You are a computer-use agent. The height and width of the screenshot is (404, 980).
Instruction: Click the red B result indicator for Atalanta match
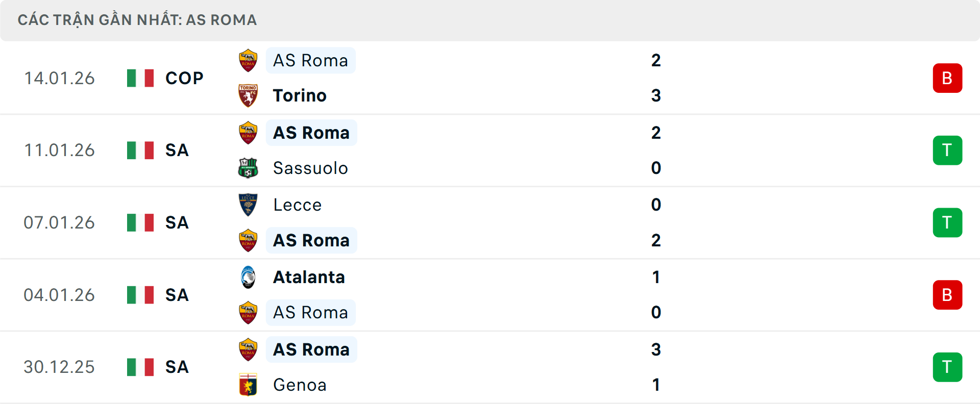coord(948,295)
